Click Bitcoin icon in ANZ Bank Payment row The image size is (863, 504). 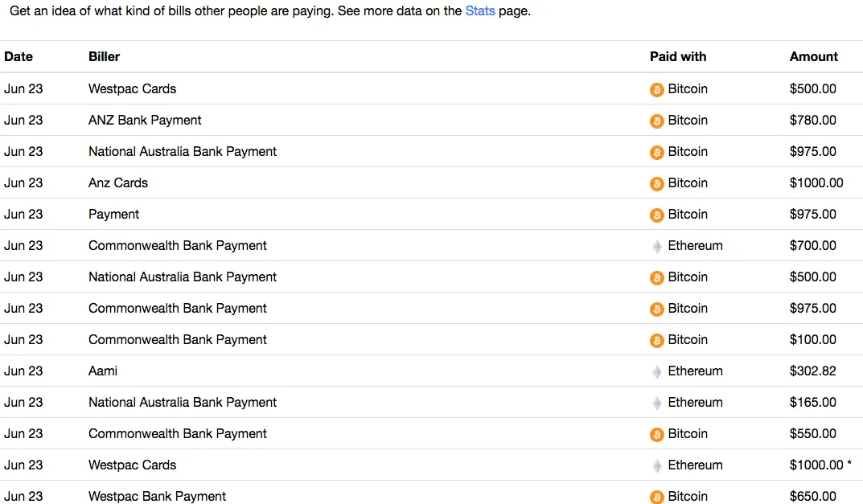(656, 121)
